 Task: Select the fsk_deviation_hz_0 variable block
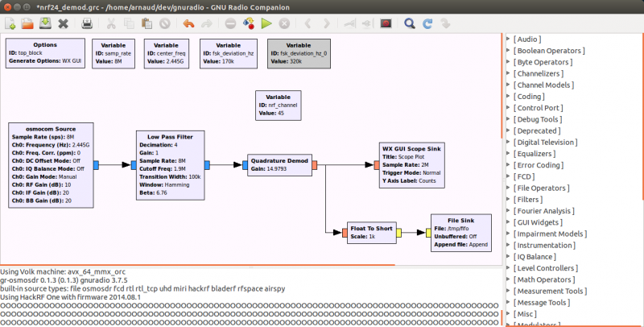[x=299, y=53]
